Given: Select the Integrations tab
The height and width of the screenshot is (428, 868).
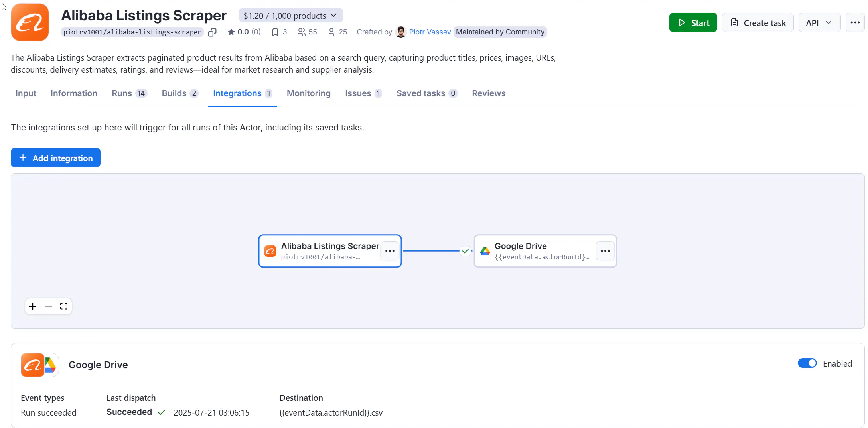Looking at the screenshot, I should pyautogui.click(x=243, y=93).
